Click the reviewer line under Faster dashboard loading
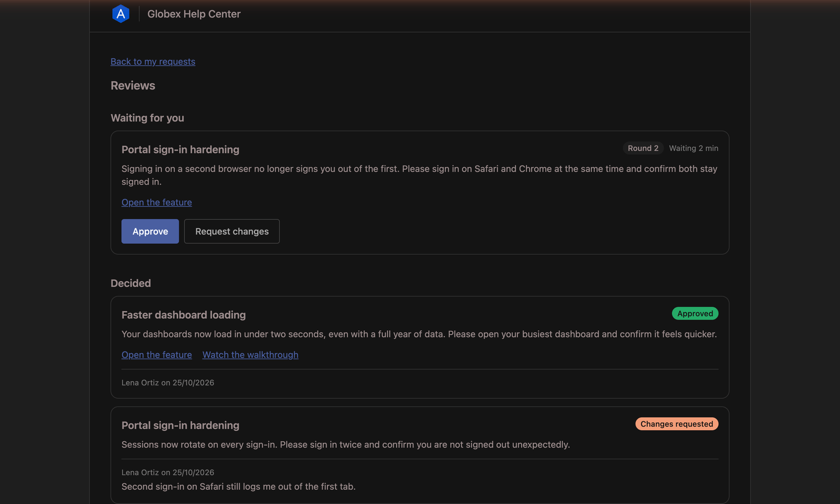 pos(168,383)
